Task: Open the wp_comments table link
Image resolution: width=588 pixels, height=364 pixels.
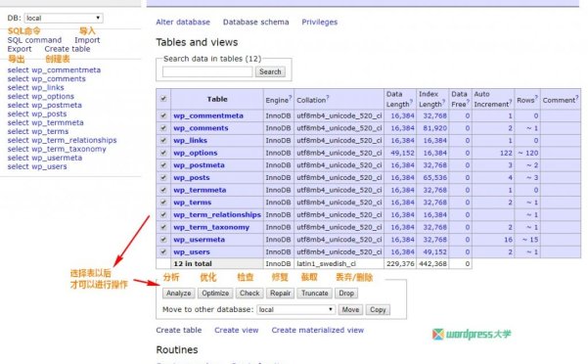Action: tap(201, 128)
